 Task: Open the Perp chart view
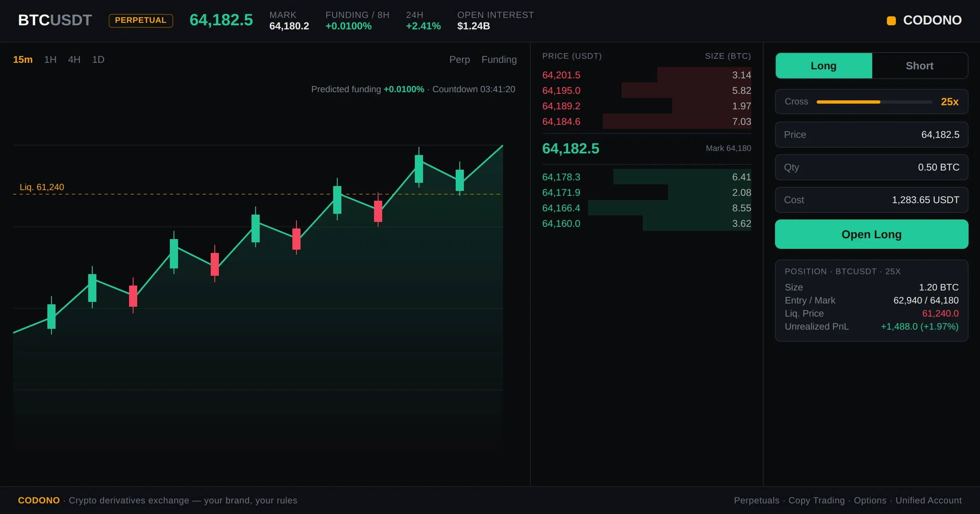(x=459, y=60)
